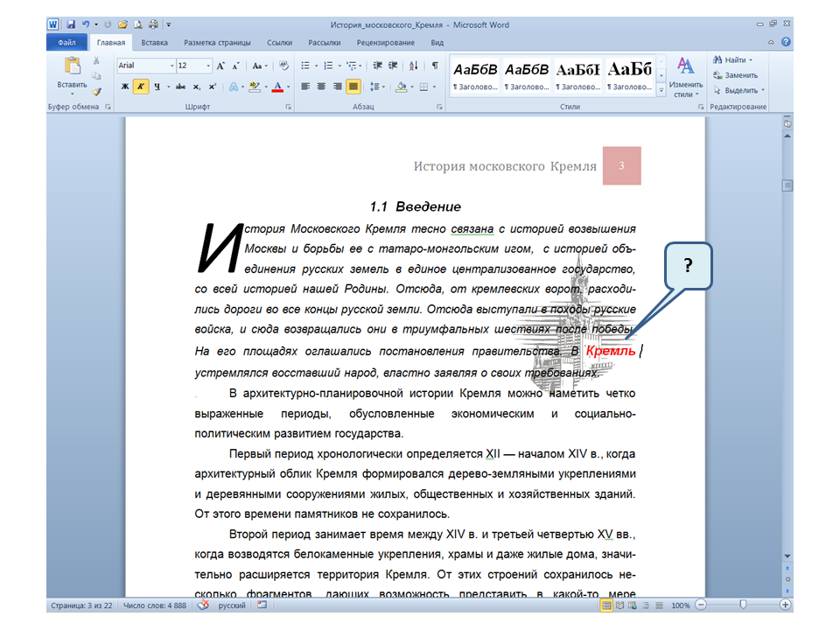Screen dimensions: 840x630
Task: Toggle bold formatting (Ж button)
Action: pyautogui.click(x=125, y=87)
